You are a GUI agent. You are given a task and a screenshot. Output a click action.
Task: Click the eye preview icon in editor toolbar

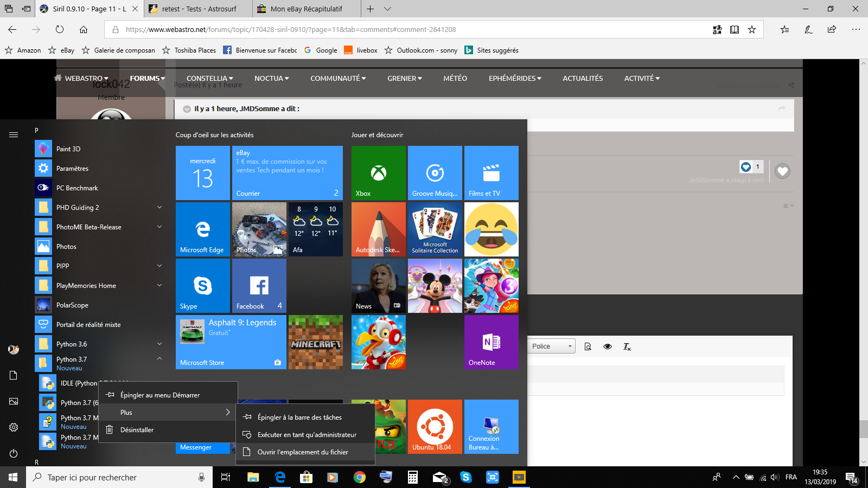(x=608, y=346)
